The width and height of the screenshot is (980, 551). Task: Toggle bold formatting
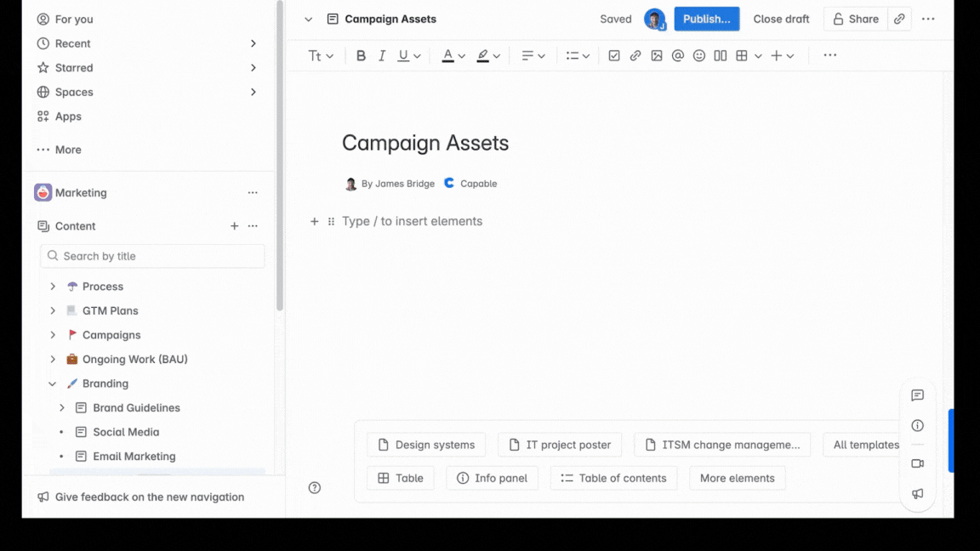361,54
